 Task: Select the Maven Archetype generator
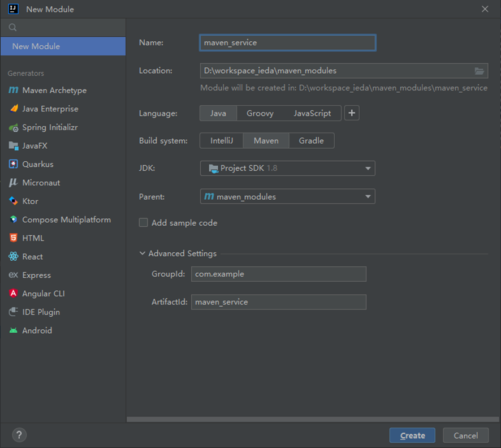(x=54, y=91)
